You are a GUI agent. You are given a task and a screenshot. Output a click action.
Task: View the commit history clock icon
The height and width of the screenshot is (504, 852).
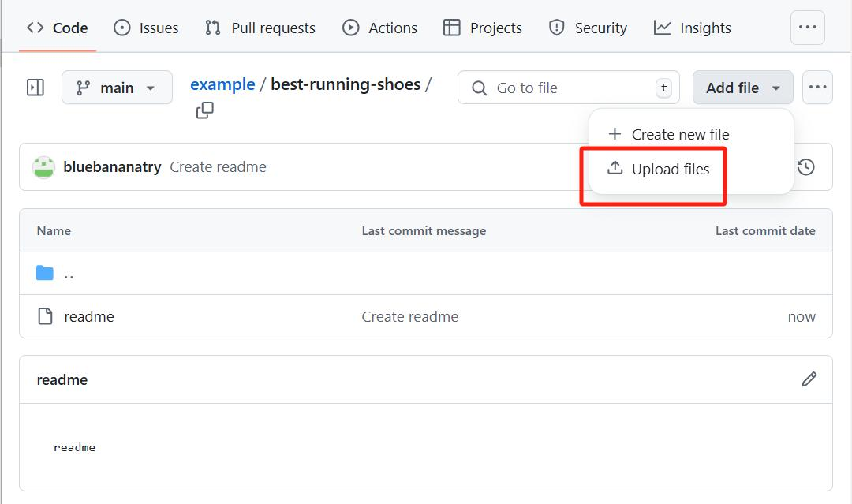click(805, 166)
